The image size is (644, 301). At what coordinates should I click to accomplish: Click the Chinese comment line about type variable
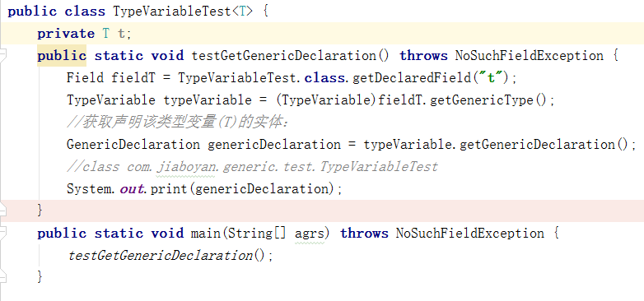(x=178, y=122)
